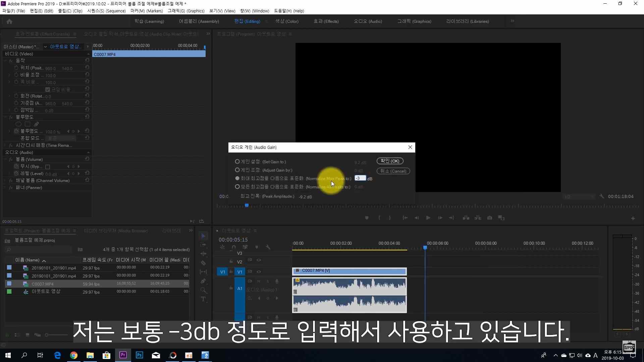Select the Ripple Edit tool
Viewport: 644px width, 362px height.
click(203, 254)
